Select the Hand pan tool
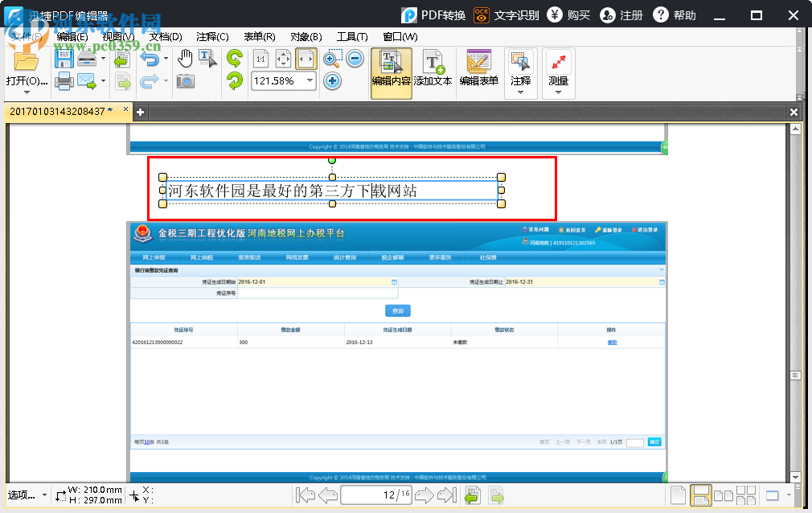Viewport: 812px width, 513px height. tap(184, 56)
